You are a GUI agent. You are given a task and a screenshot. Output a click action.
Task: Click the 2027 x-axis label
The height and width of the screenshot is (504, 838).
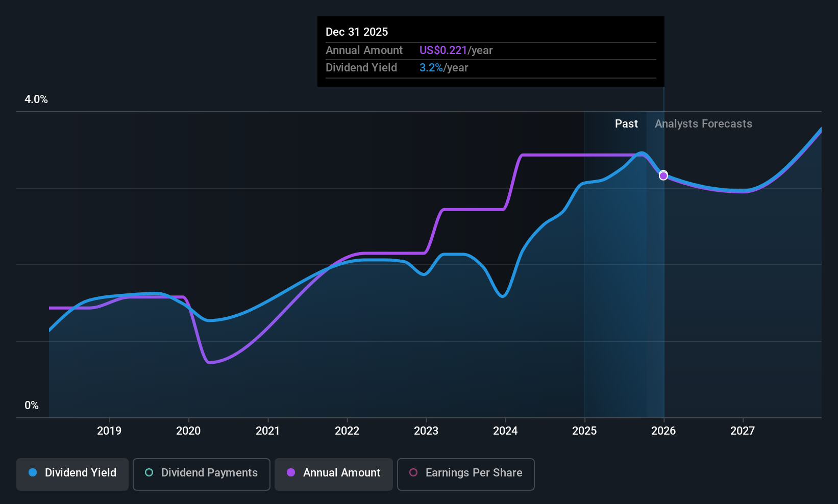click(743, 431)
